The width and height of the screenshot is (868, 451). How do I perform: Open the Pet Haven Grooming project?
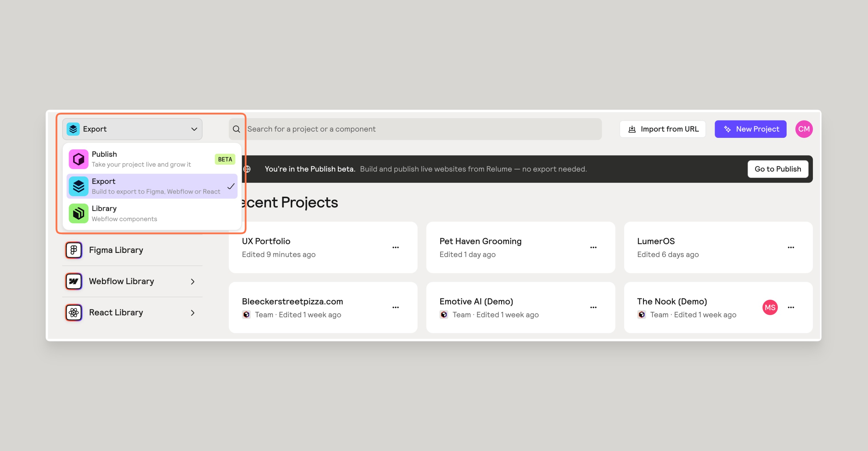[521, 247]
